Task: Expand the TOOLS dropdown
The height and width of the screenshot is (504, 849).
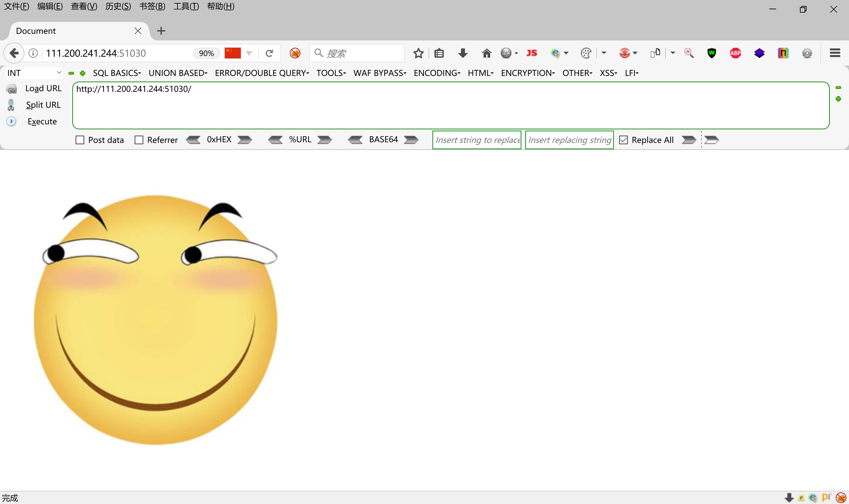Action: click(331, 73)
